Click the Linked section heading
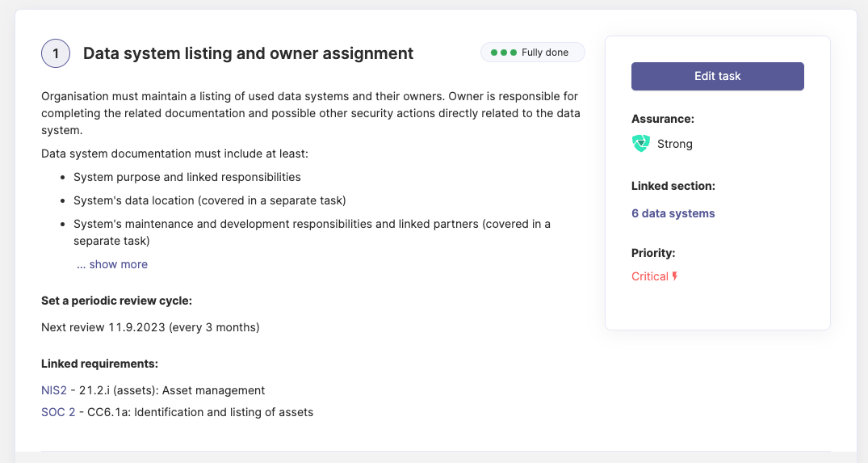The width and height of the screenshot is (868, 463). pyautogui.click(x=673, y=186)
